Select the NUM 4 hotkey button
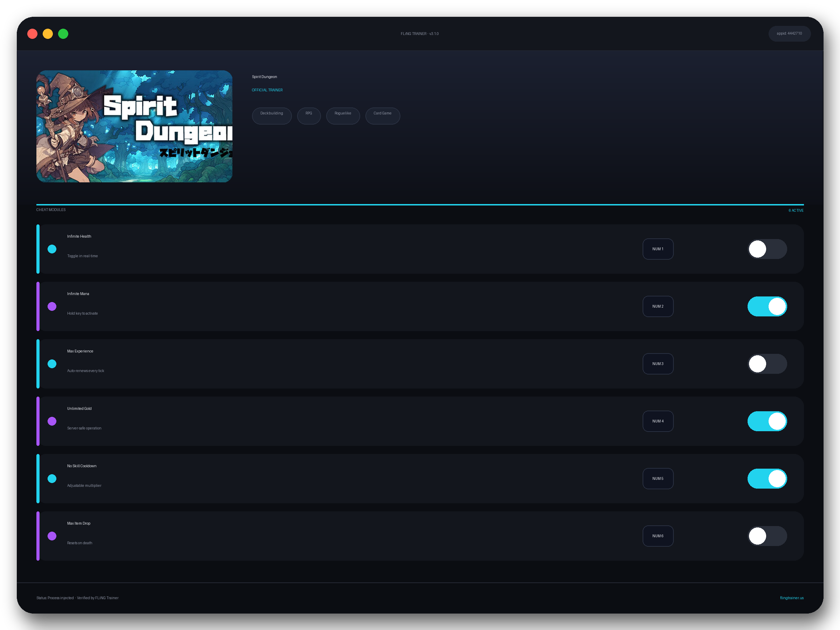The width and height of the screenshot is (840, 630). tap(658, 421)
